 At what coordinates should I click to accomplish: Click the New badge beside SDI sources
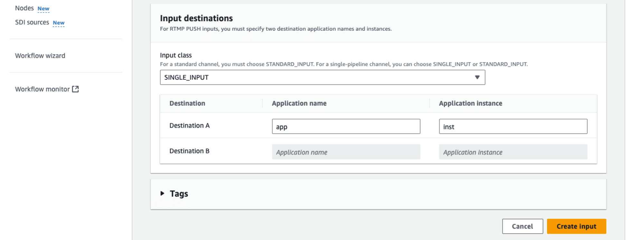pos(59,23)
